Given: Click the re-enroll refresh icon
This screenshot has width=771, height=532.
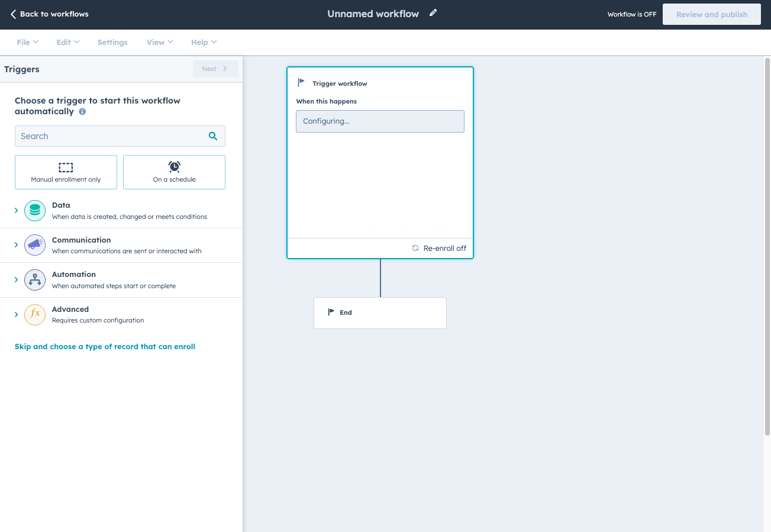Looking at the screenshot, I should pos(415,248).
